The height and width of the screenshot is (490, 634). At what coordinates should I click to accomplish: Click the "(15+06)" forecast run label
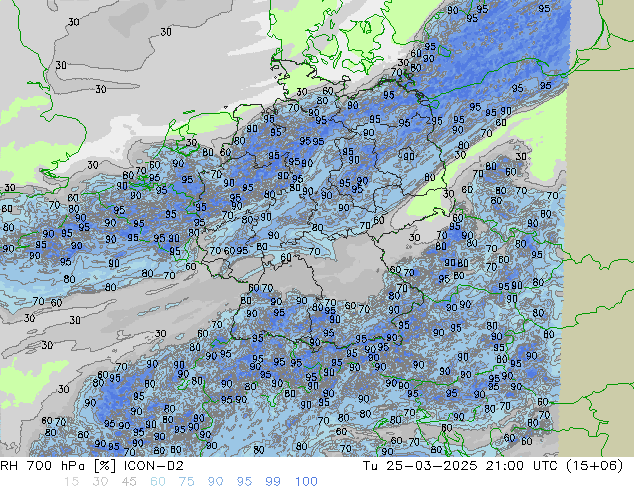(594, 466)
